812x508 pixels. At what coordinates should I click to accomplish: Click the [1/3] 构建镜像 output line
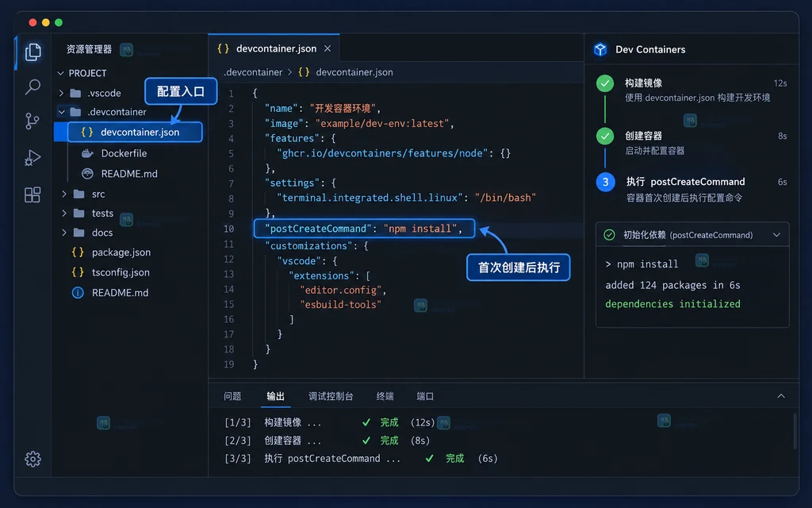point(330,422)
